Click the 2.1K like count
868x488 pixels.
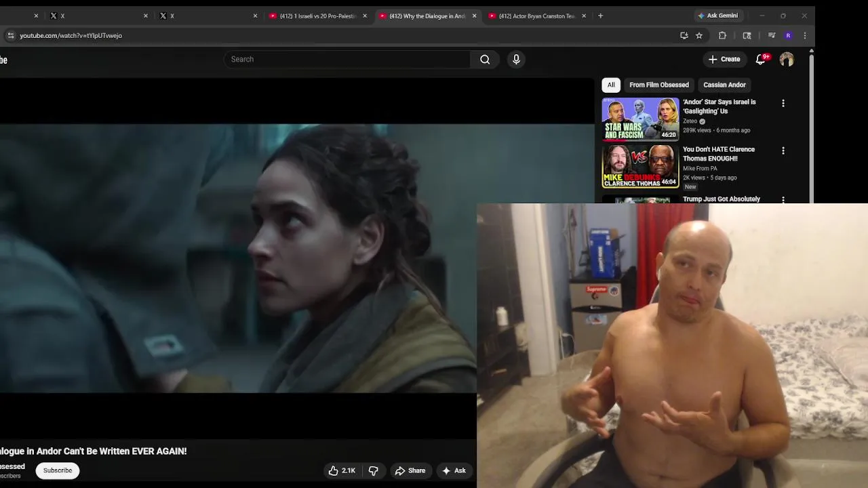pos(349,470)
